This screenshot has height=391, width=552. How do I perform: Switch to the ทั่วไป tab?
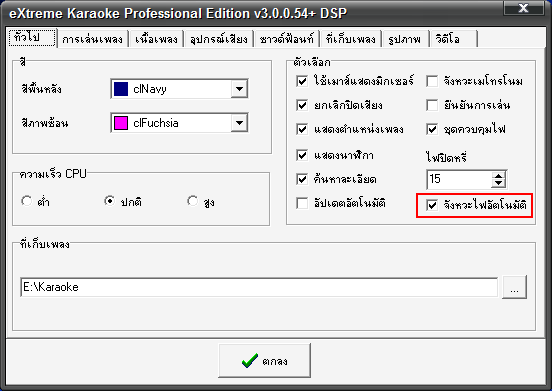point(32,38)
